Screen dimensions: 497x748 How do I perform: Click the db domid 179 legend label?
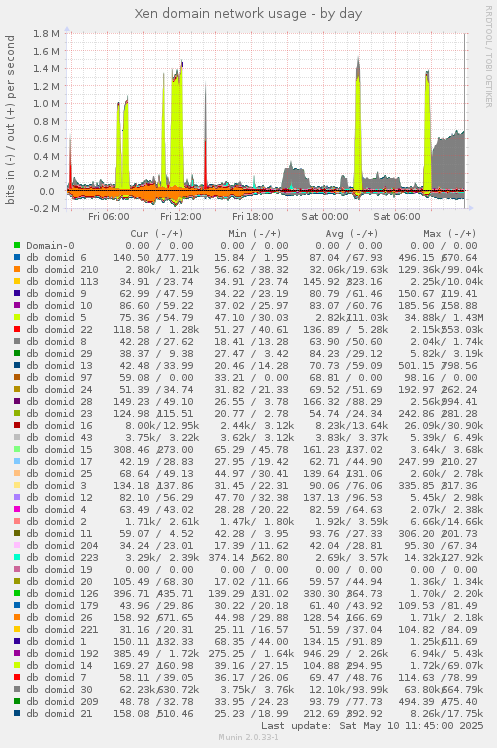[62, 605]
